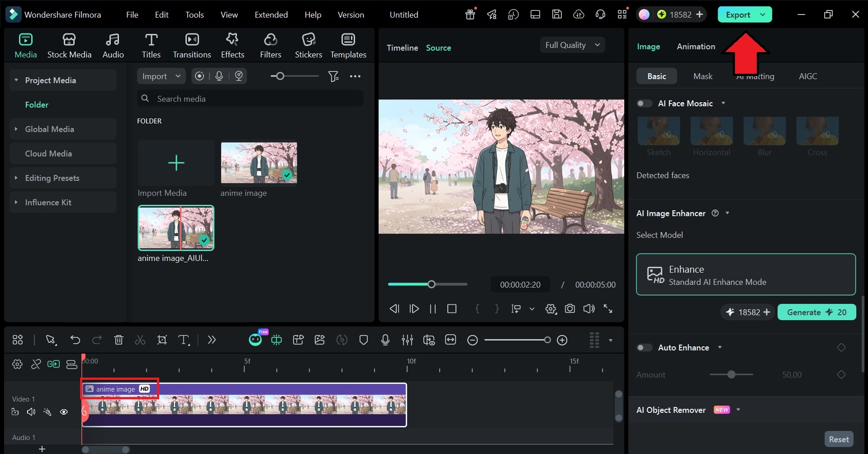Expand the AI Object Remover section

[738, 410]
